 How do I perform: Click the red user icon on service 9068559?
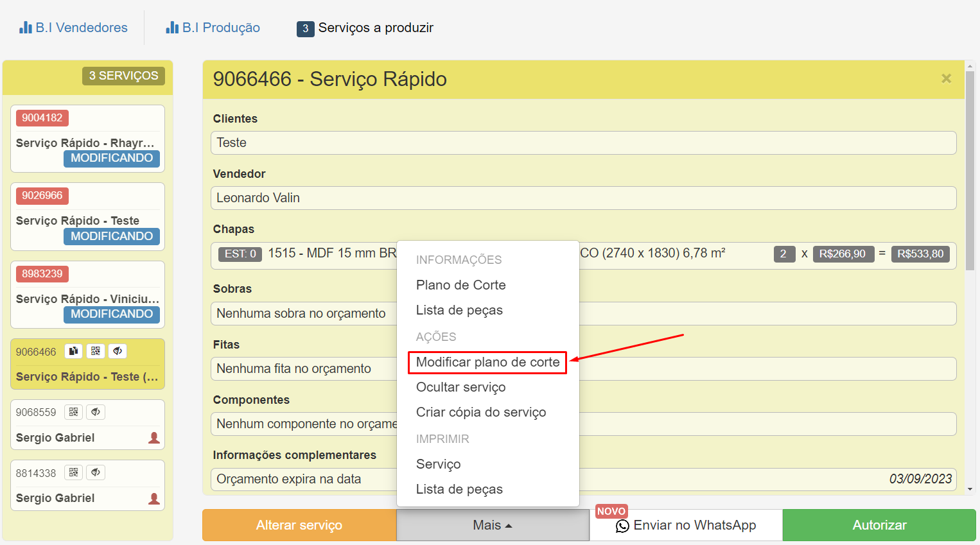click(154, 438)
